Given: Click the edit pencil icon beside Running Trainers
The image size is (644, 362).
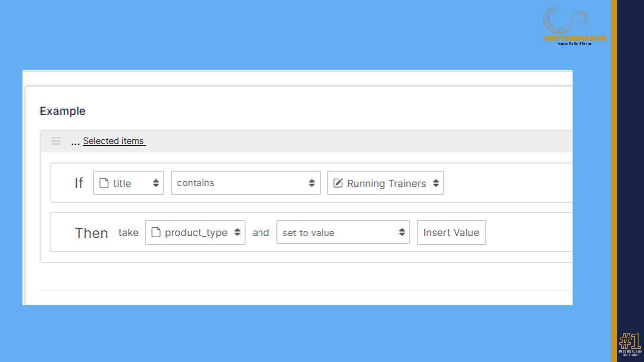Looking at the screenshot, I should coord(337,183).
